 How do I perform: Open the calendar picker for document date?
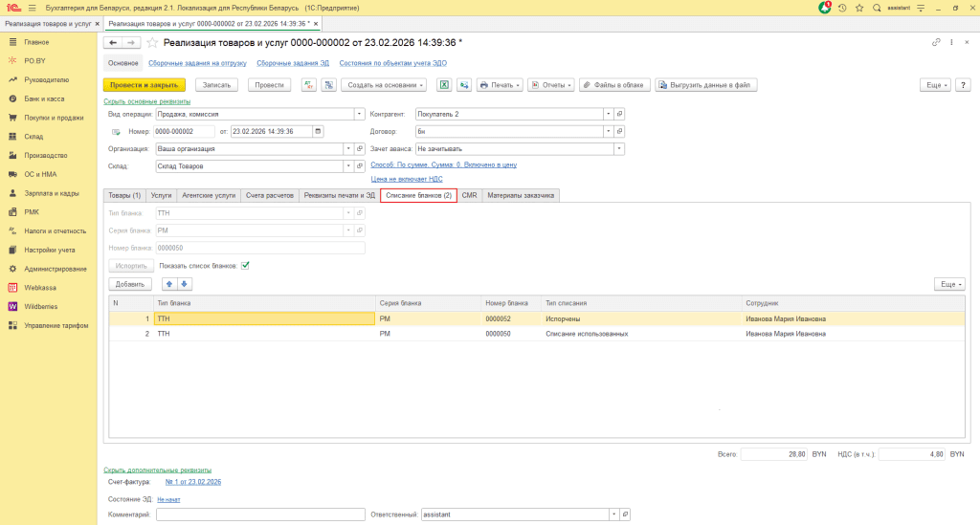tap(318, 131)
